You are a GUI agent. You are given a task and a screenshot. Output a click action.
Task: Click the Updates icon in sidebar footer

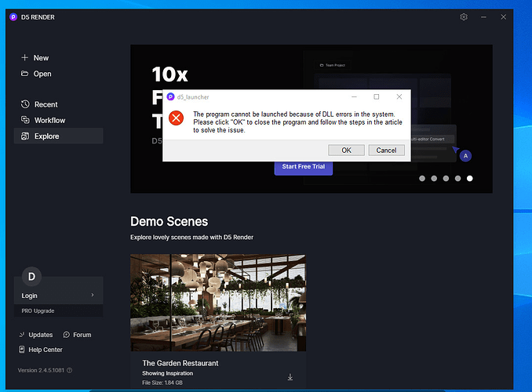(x=22, y=335)
